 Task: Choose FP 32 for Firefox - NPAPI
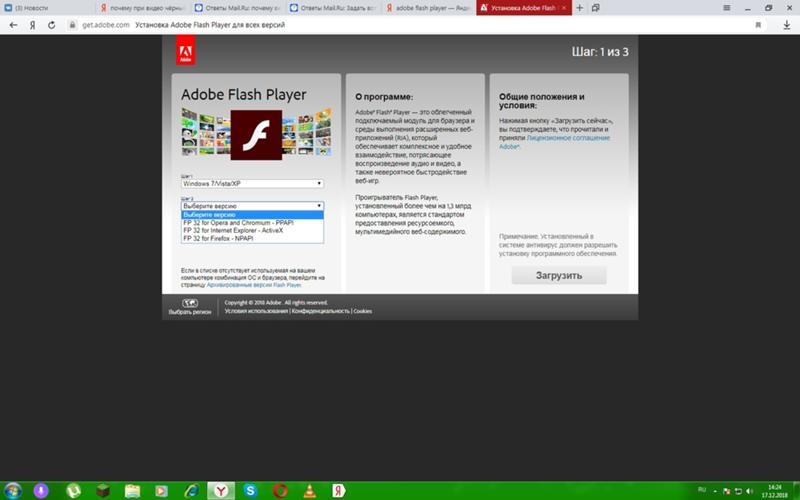coord(253,238)
